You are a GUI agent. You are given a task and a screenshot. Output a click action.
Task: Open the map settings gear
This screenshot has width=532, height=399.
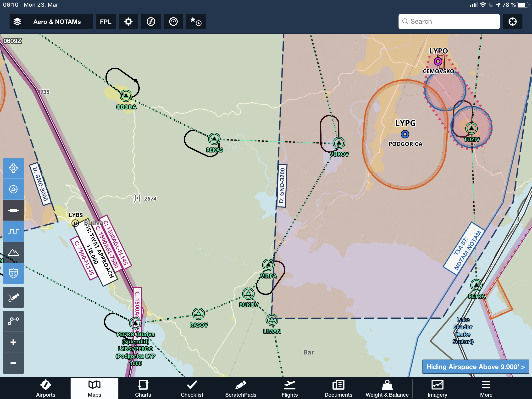[128, 22]
